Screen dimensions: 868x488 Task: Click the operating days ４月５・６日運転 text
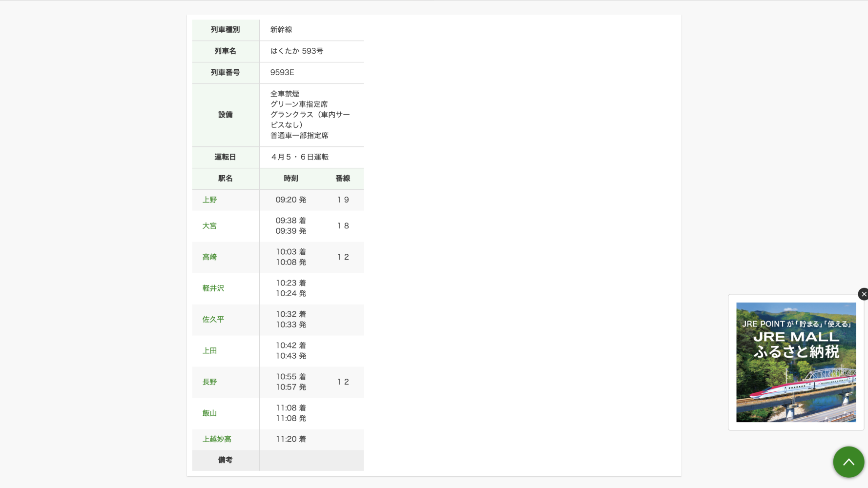299,157
